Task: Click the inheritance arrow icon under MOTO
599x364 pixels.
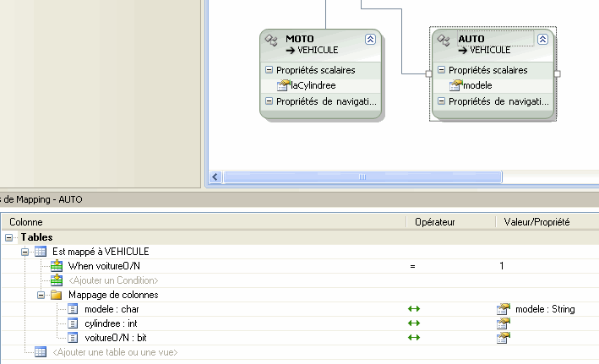Action: click(x=291, y=50)
